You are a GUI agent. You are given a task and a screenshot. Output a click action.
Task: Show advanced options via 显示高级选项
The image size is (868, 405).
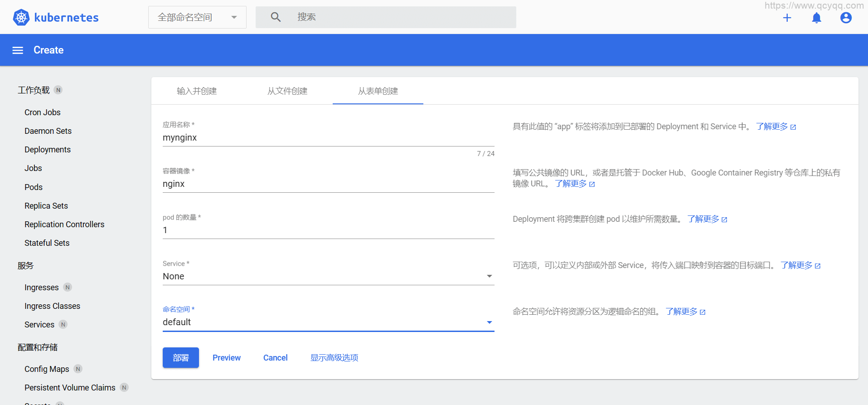click(x=334, y=358)
